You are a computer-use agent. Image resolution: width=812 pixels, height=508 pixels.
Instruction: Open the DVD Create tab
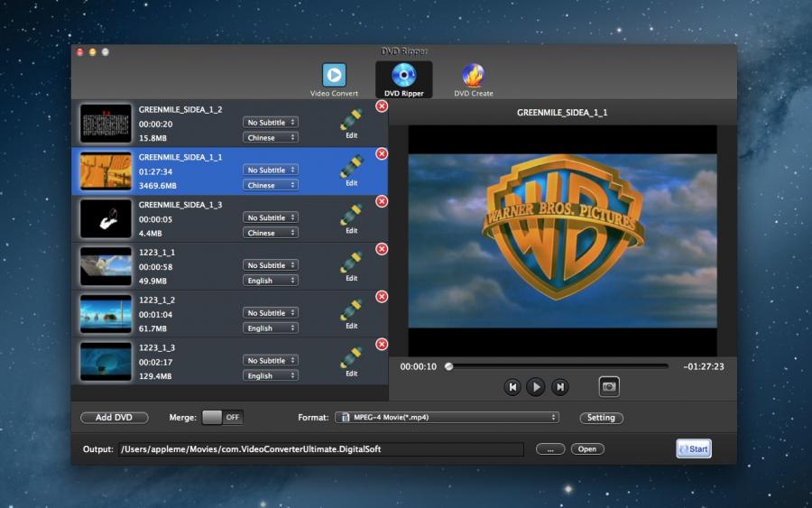point(474,79)
